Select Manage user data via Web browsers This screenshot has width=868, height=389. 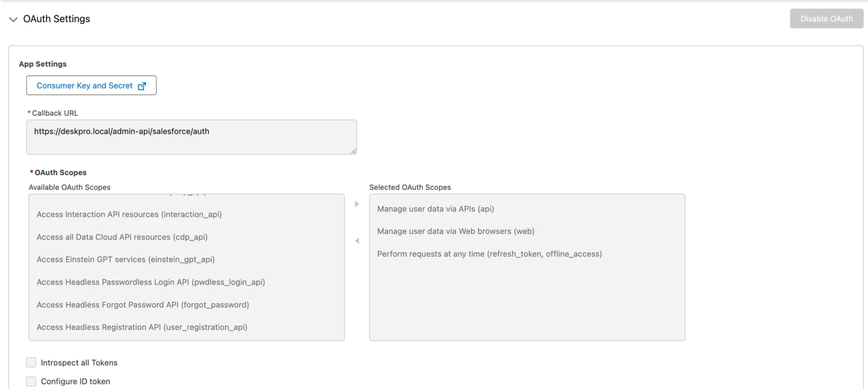[x=456, y=231]
